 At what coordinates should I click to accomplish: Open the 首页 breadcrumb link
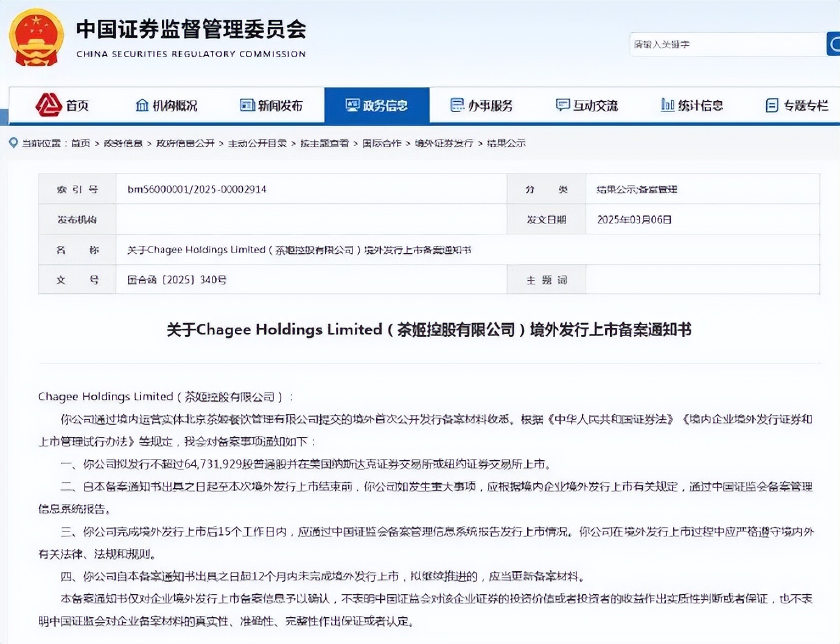click(x=80, y=143)
